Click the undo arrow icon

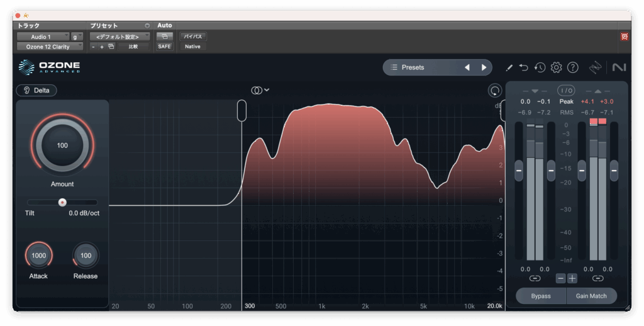coord(524,67)
